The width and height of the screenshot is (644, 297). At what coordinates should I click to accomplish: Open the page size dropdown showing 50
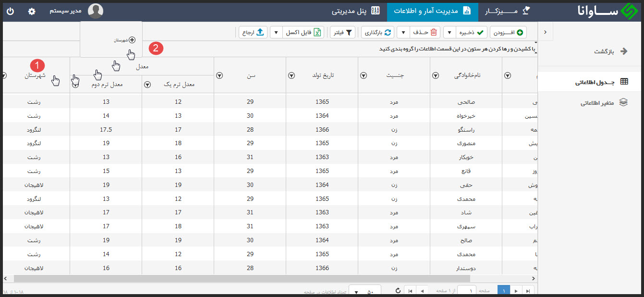365,291
